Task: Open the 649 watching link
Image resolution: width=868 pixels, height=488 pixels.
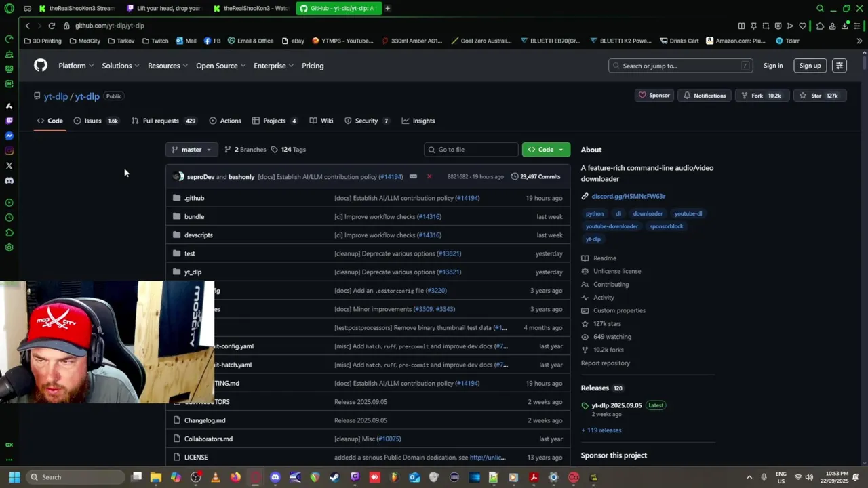Action: coord(612,337)
